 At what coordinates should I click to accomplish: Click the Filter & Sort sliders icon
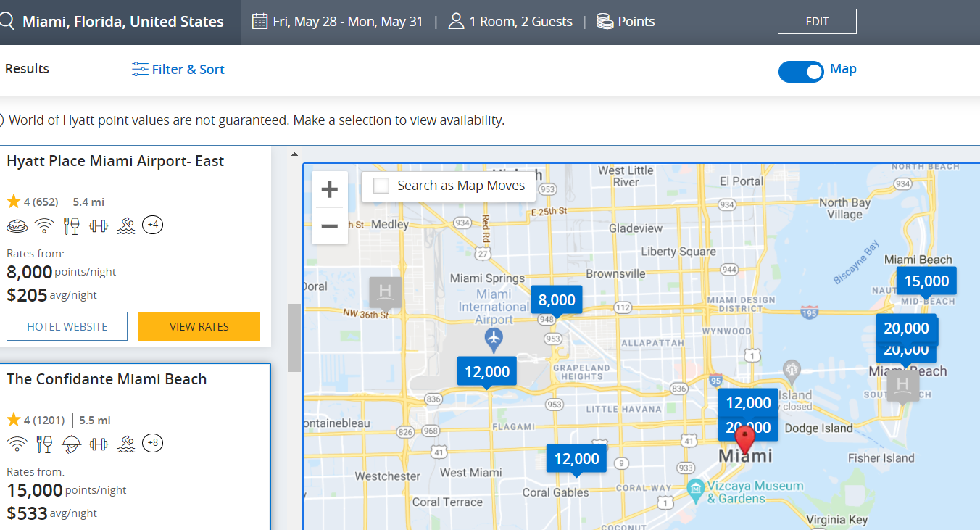[140, 69]
